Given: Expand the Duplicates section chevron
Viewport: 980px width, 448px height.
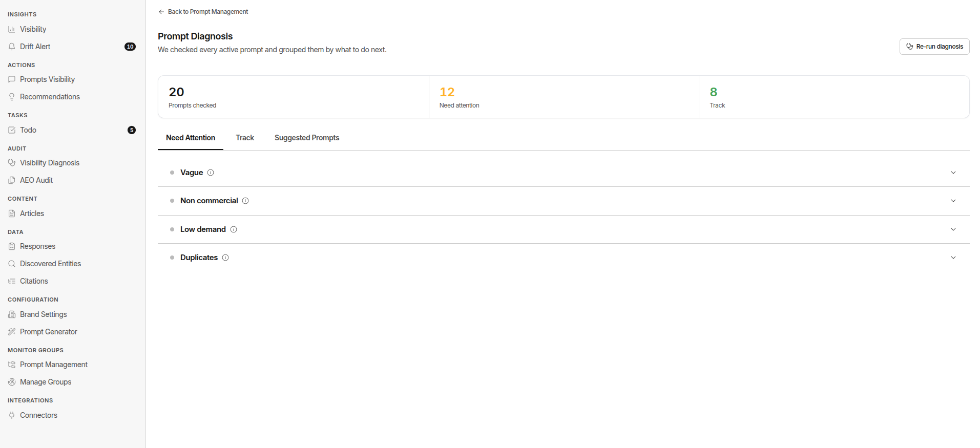Looking at the screenshot, I should tap(953, 258).
